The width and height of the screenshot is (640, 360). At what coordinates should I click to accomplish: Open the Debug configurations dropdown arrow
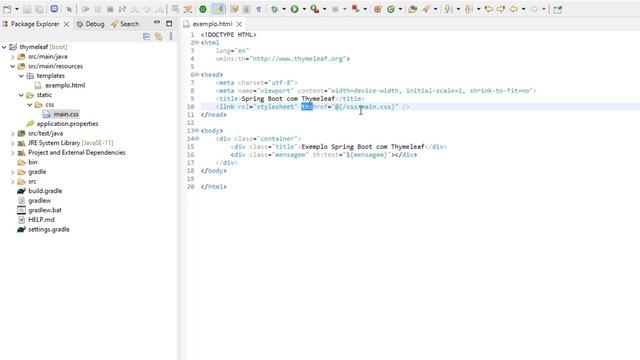point(284,9)
